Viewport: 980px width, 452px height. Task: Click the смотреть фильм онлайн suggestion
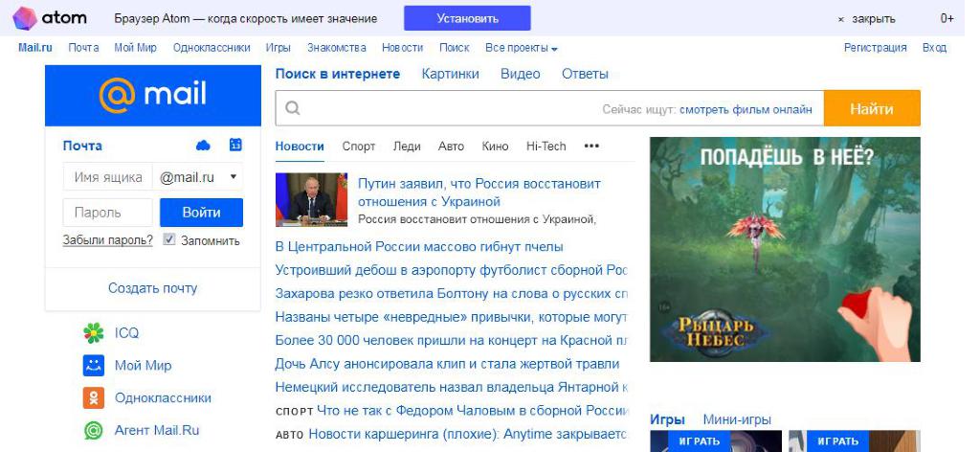[x=746, y=109]
